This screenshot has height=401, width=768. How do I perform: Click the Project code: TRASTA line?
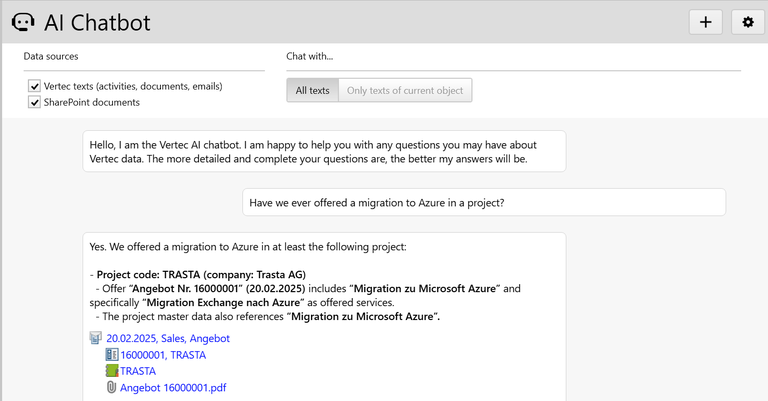pos(198,275)
